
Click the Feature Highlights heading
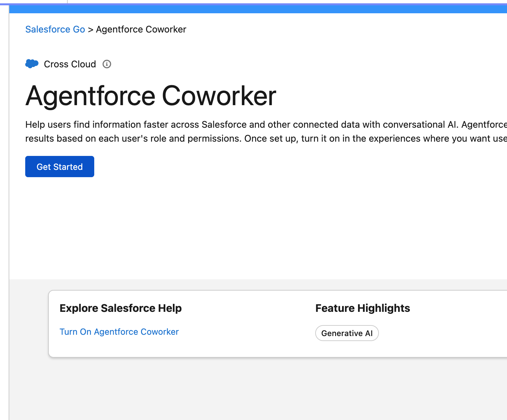pos(363,308)
